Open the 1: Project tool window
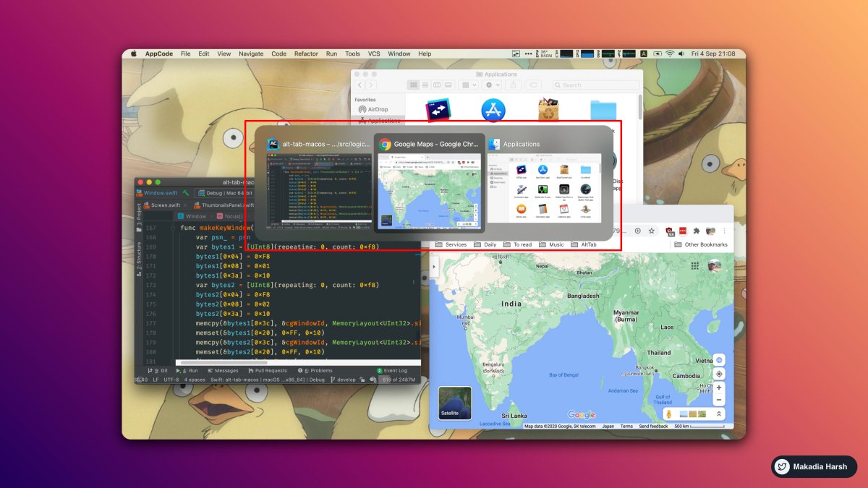Image resolution: width=868 pixels, height=488 pixels. [139, 217]
